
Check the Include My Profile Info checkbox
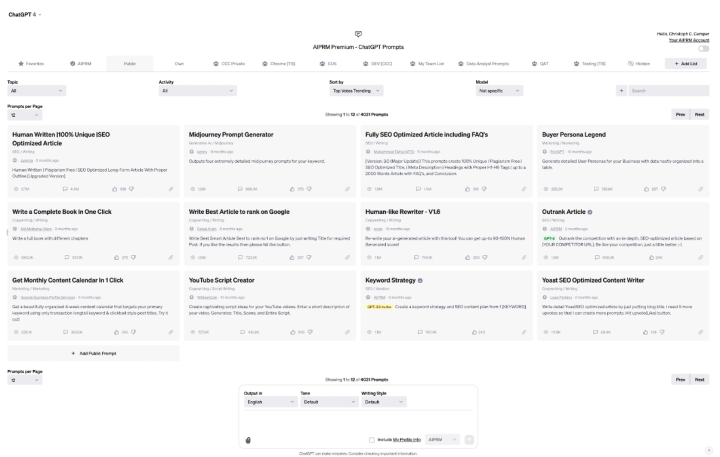tap(372, 439)
